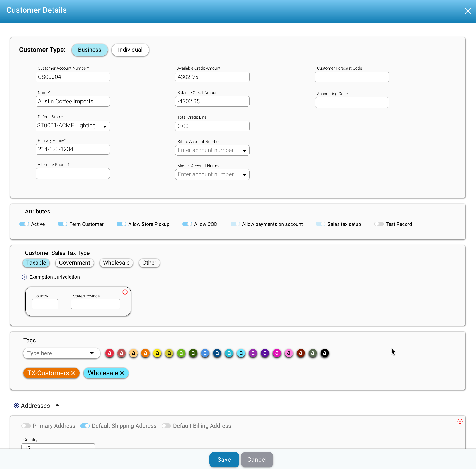476x469 pixels.
Task: Disable Allow COD toggle
Action: click(x=187, y=224)
